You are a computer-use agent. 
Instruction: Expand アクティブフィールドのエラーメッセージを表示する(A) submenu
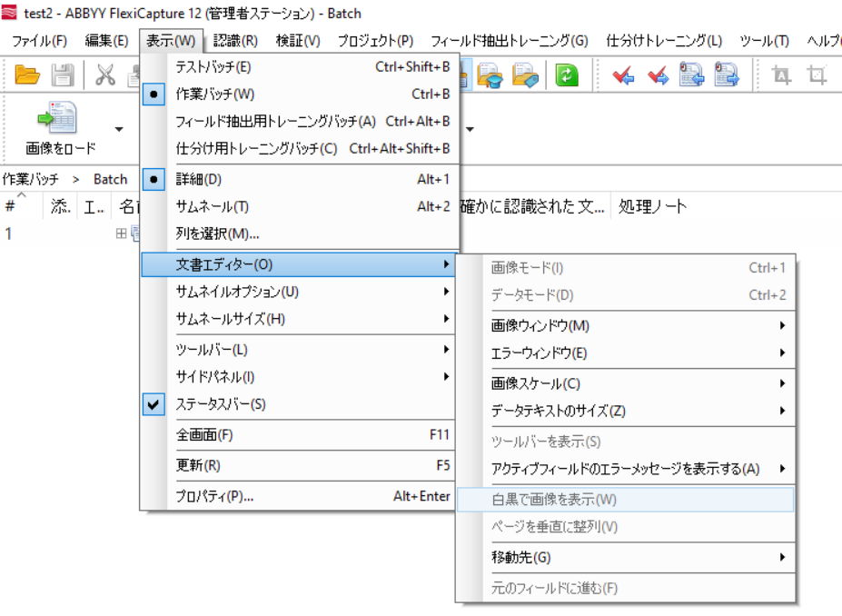click(626, 469)
